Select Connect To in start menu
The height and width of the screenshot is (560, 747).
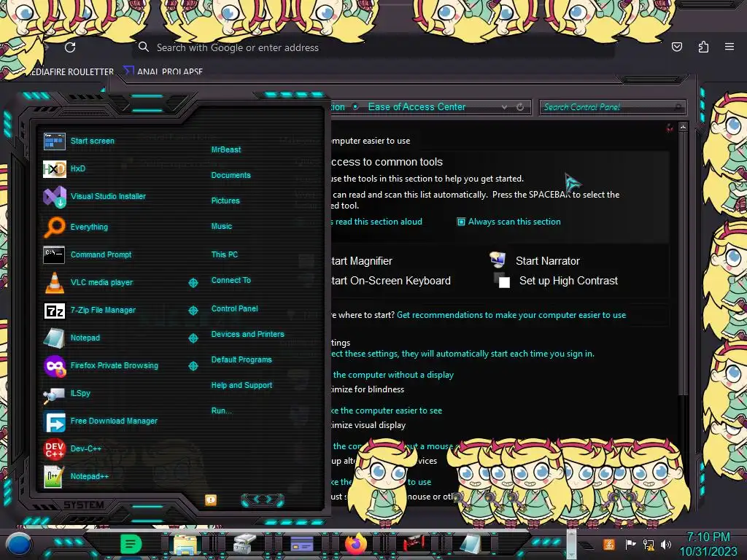[231, 281]
